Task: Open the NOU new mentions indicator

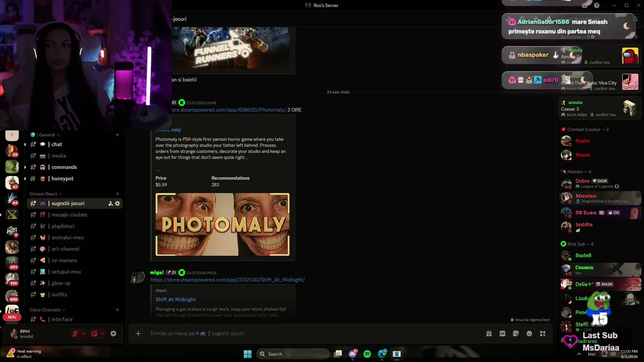Action: (x=12, y=317)
